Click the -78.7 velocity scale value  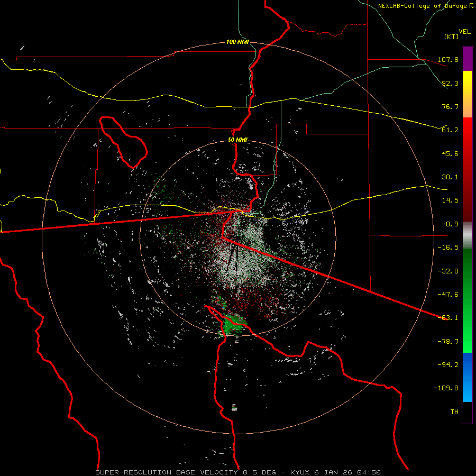click(x=448, y=341)
